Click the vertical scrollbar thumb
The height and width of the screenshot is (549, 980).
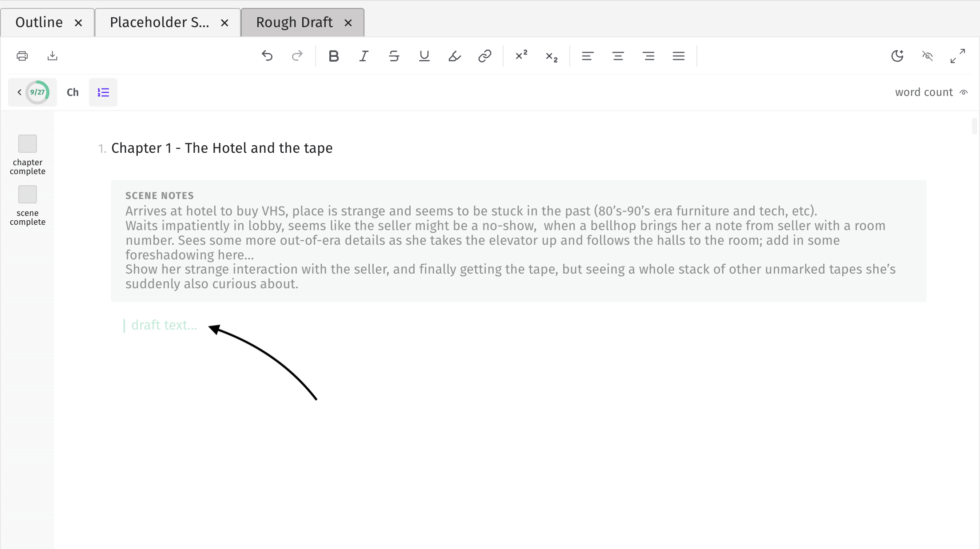click(x=974, y=126)
